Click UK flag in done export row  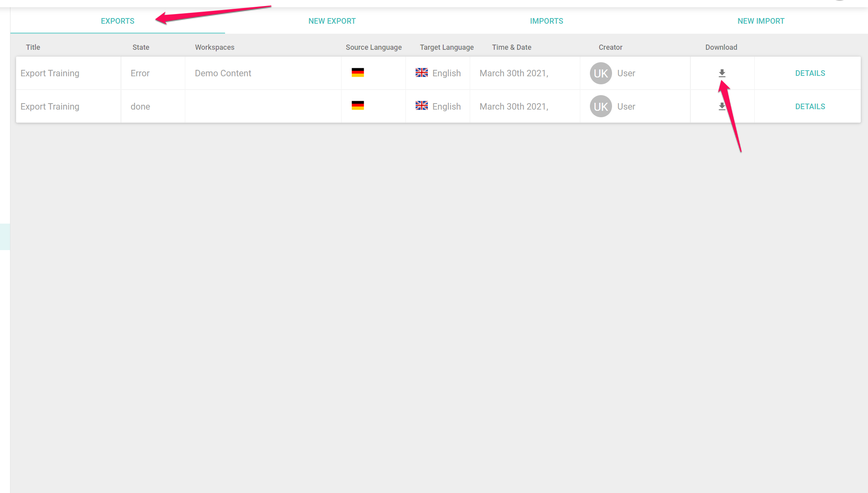(x=422, y=106)
